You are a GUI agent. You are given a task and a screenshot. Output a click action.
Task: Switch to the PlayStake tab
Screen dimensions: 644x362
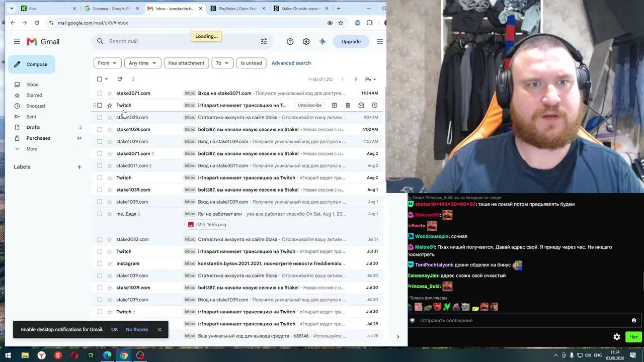pyautogui.click(x=237, y=9)
